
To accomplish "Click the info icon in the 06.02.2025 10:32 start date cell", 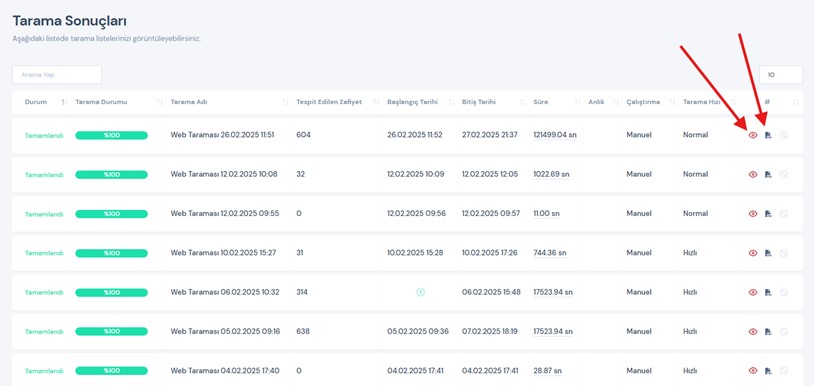I will (420, 293).
